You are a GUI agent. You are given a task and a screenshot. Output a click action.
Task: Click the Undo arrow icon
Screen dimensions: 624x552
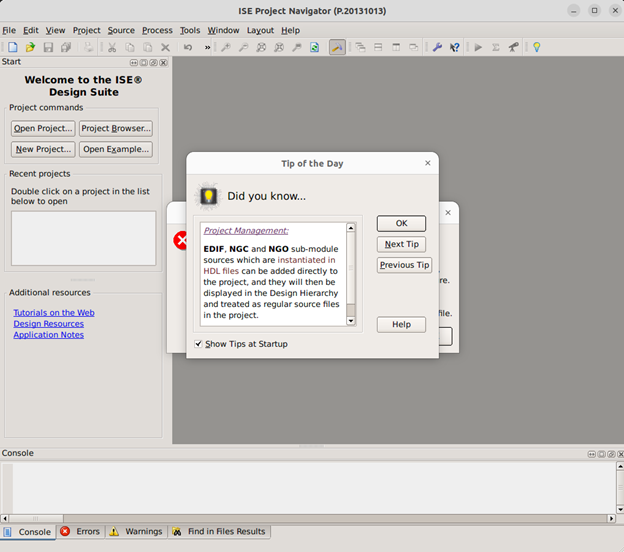point(188,47)
